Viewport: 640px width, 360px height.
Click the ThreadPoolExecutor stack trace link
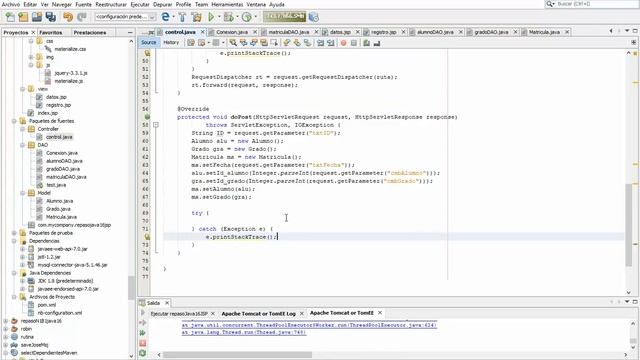tap(309, 325)
